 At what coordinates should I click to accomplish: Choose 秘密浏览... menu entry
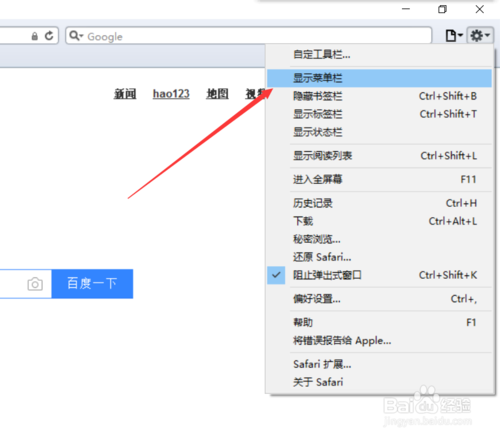[379, 239]
